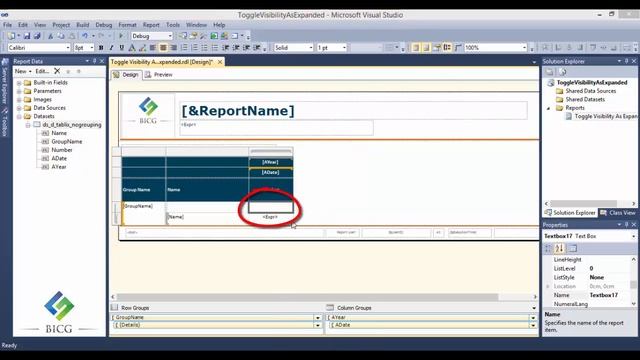Click the Categorized icon in Properties window
This screenshot has height=360, width=640.
(x=548, y=248)
